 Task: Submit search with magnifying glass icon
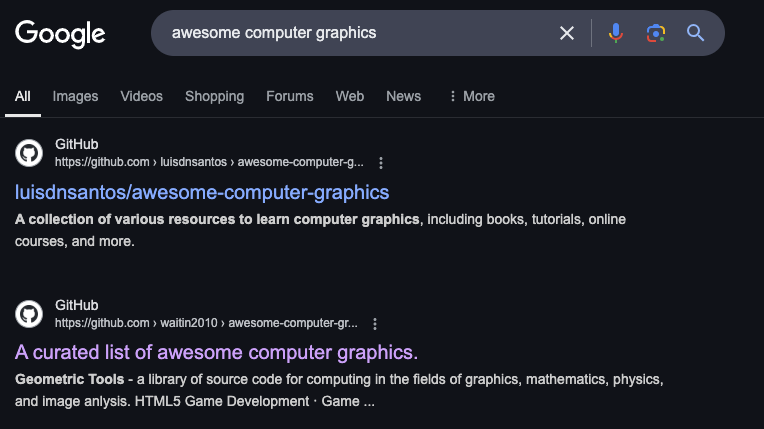pos(695,33)
